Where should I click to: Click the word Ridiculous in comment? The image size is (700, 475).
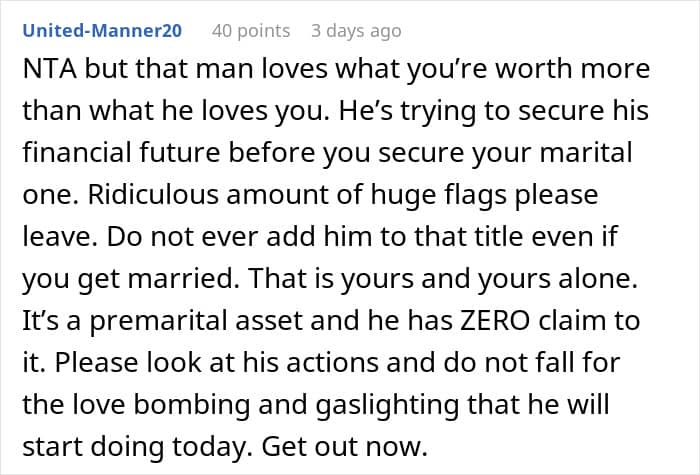click(153, 195)
